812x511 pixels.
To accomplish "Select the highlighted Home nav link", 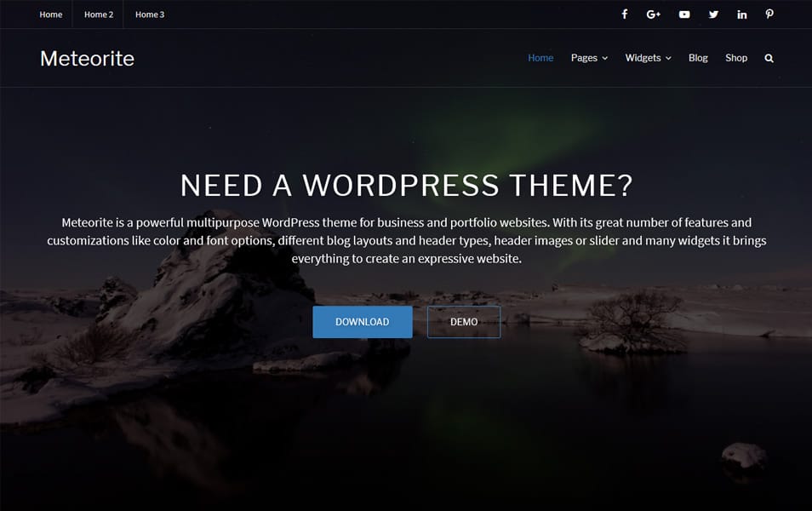I will click(x=540, y=58).
